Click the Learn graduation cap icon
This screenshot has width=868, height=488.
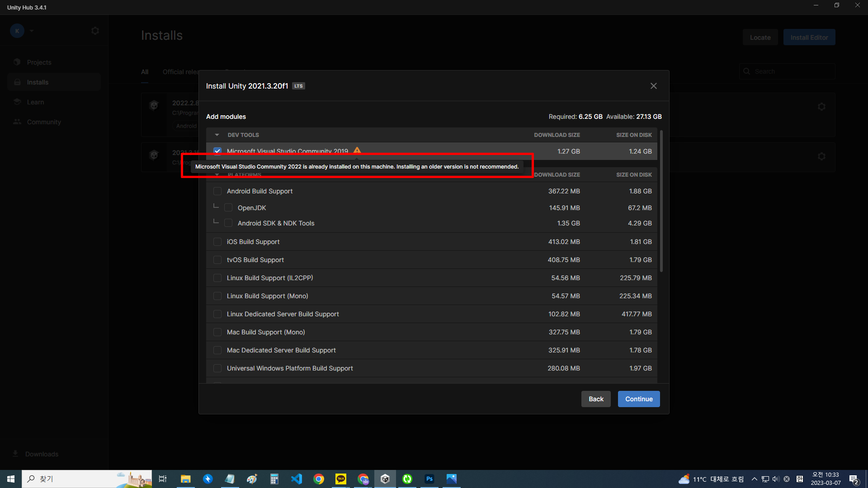pyautogui.click(x=17, y=102)
